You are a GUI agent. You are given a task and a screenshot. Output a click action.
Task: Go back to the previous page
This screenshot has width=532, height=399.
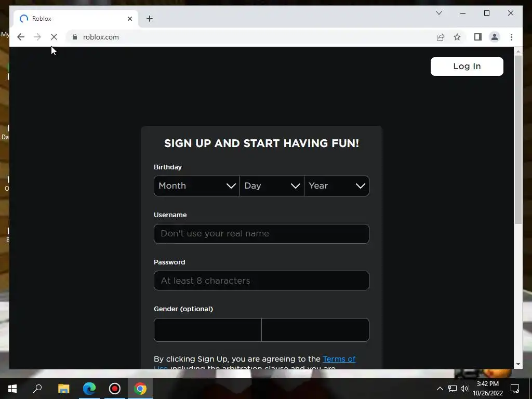(x=21, y=37)
